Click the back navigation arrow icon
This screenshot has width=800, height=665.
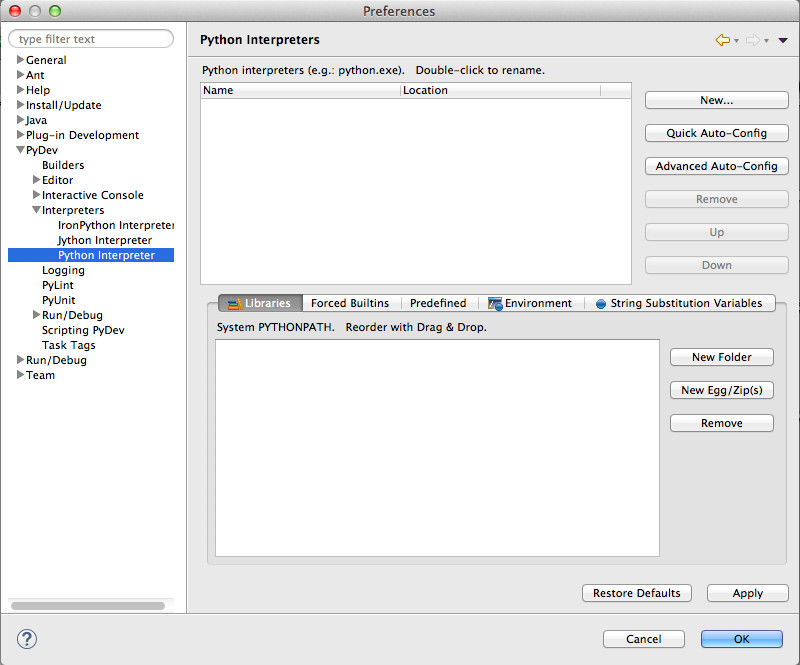coord(721,40)
